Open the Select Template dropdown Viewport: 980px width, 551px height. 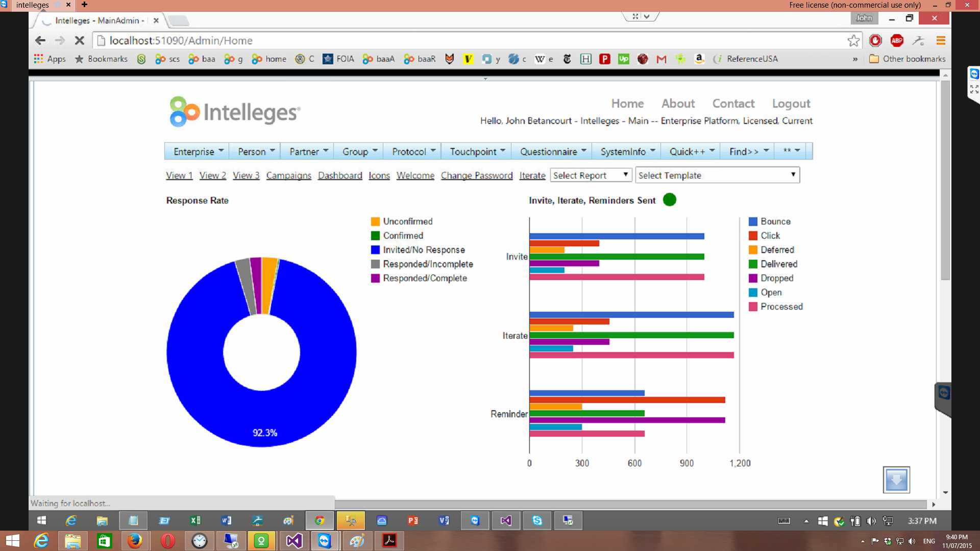[718, 176]
